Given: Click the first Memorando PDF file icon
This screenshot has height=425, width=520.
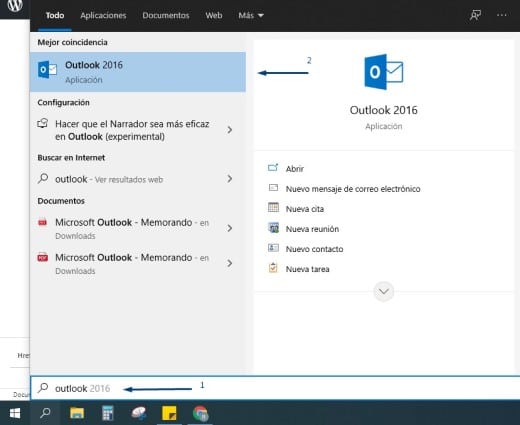Looking at the screenshot, I should (x=43, y=222).
